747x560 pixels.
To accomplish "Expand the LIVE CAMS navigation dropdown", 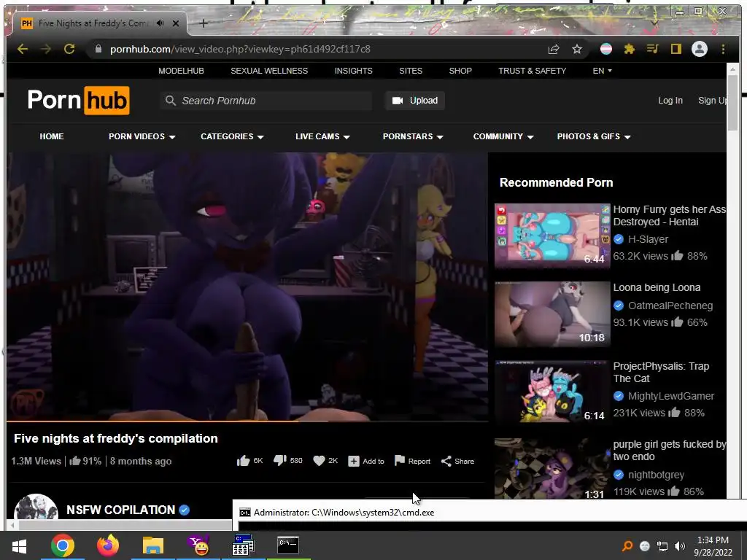I will click(322, 136).
